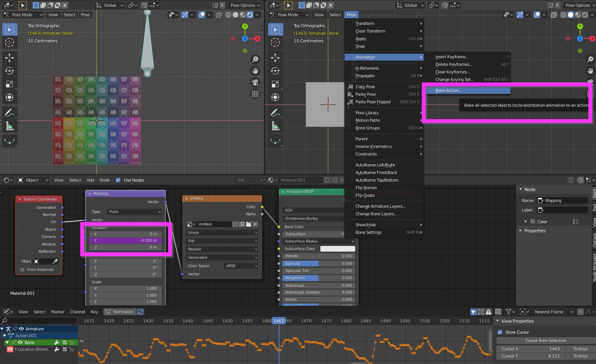Click the graph editor filter funnel icon

coord(508,312)
